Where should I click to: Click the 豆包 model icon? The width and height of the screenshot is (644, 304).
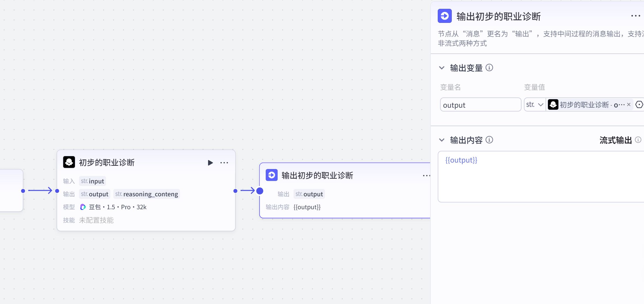83,207
